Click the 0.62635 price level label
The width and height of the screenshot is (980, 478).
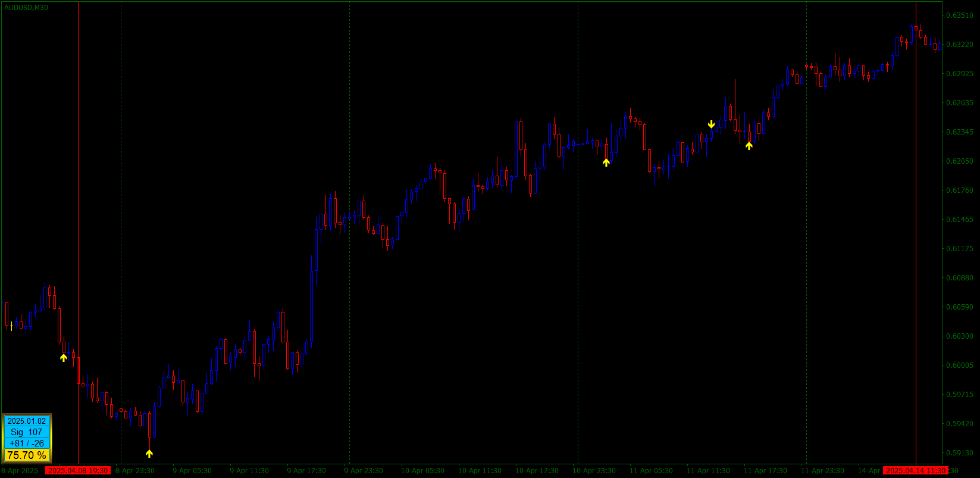[959, 103]
